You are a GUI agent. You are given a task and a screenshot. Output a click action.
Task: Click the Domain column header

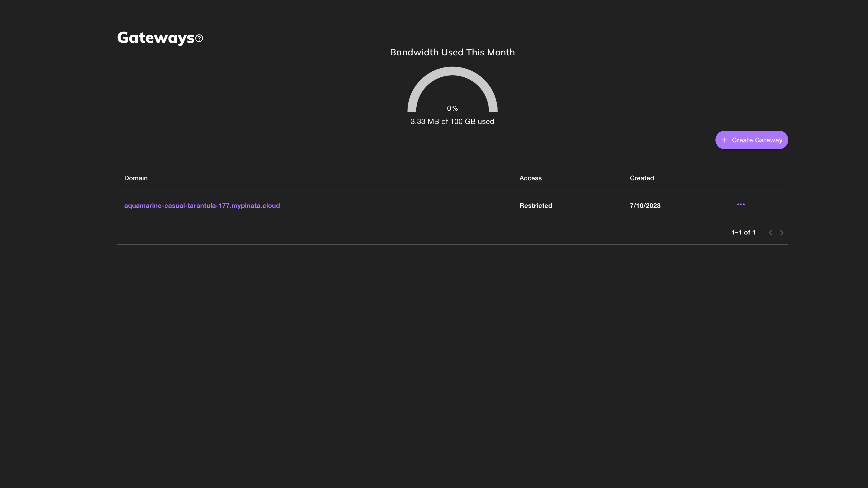click(x=136, y=178)
